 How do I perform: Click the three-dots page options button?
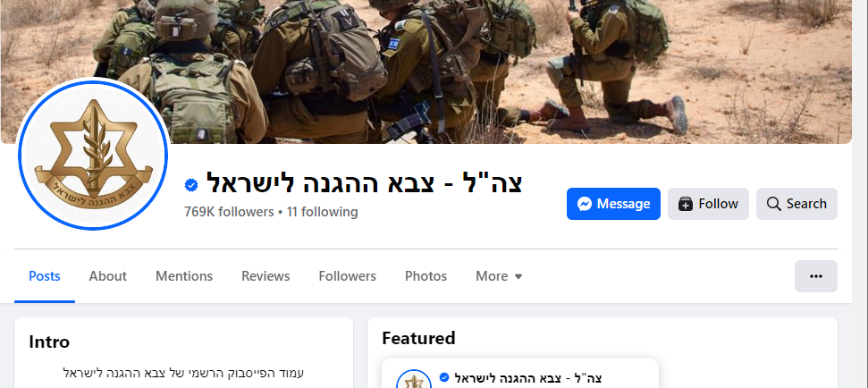tap(816, 276)
